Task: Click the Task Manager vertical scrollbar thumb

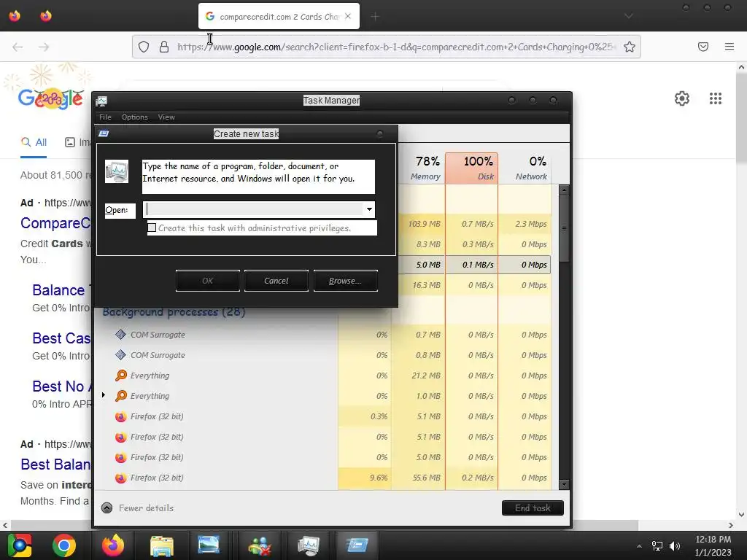Action: [x=564, y=228]
